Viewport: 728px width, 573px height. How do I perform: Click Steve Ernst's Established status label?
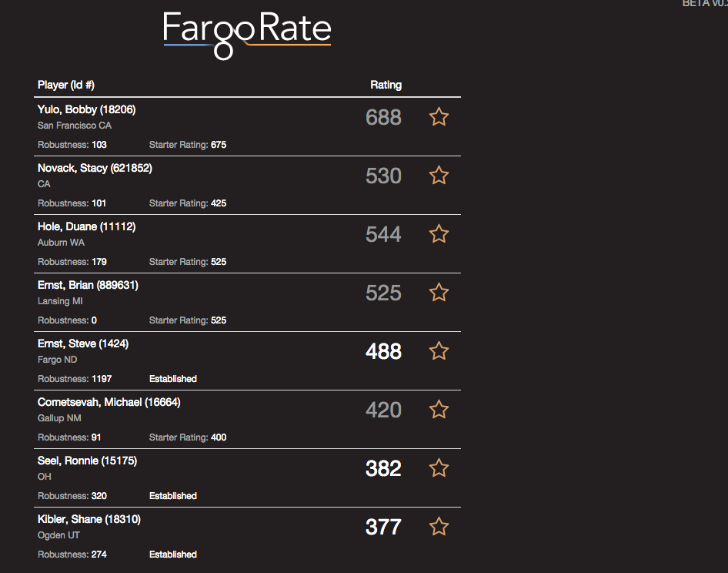coord(172,379)
